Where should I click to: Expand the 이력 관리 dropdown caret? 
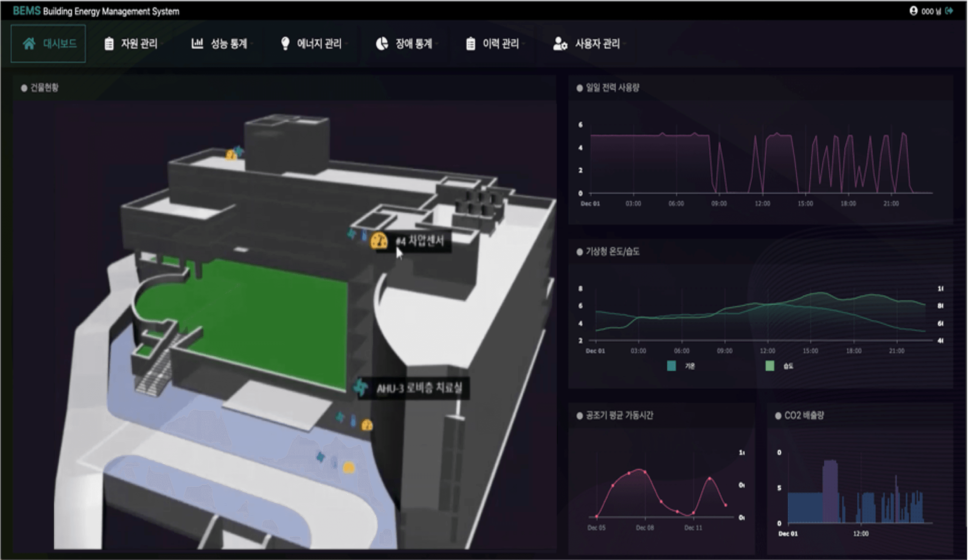[x=524, y=44]
